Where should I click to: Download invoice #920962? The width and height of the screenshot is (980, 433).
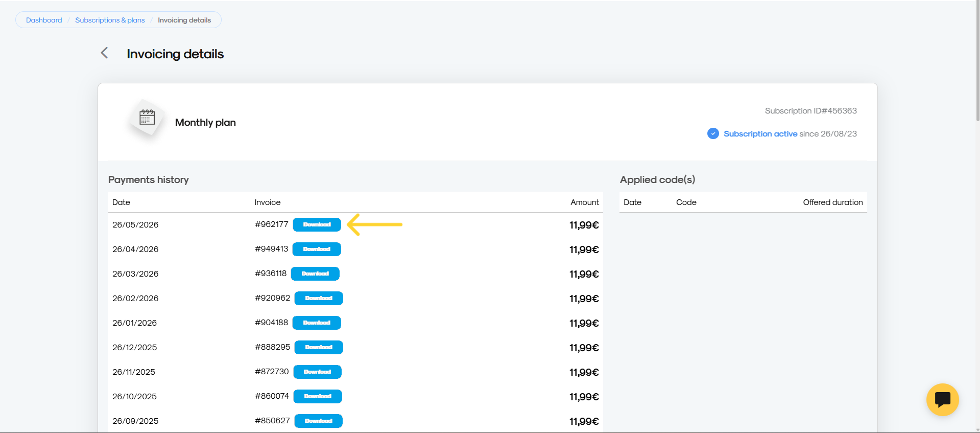(319, 298)
